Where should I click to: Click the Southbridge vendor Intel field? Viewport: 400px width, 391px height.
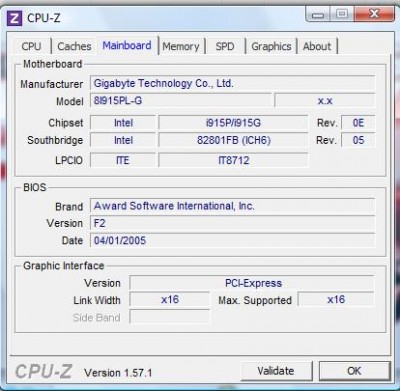pyautogui.click(x=123, y=140)
